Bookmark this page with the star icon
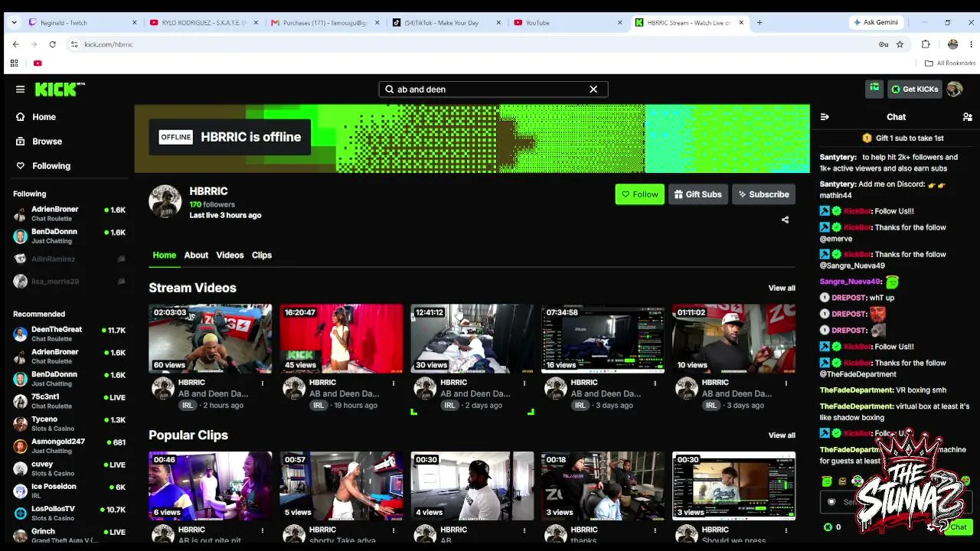980x551 pixels. tap(900, 44)
